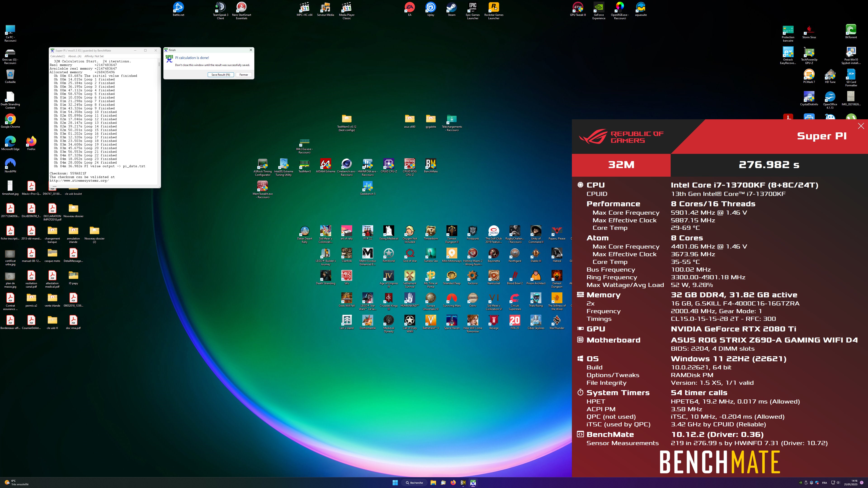
Task: Select the FIFA 20 game icon
Action: (x=514, y=322)
